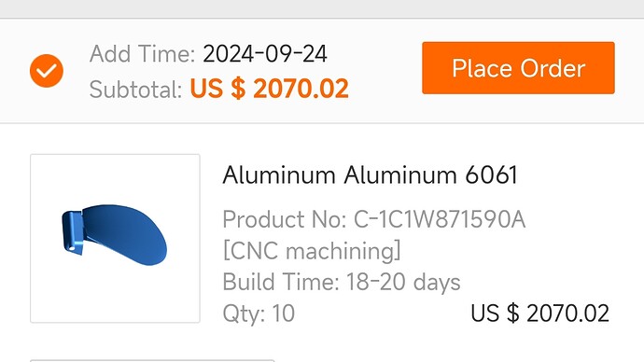Click the Qty: 10 quantity text
The height and width of the screenshot is (362, 644).
[259, 313]
